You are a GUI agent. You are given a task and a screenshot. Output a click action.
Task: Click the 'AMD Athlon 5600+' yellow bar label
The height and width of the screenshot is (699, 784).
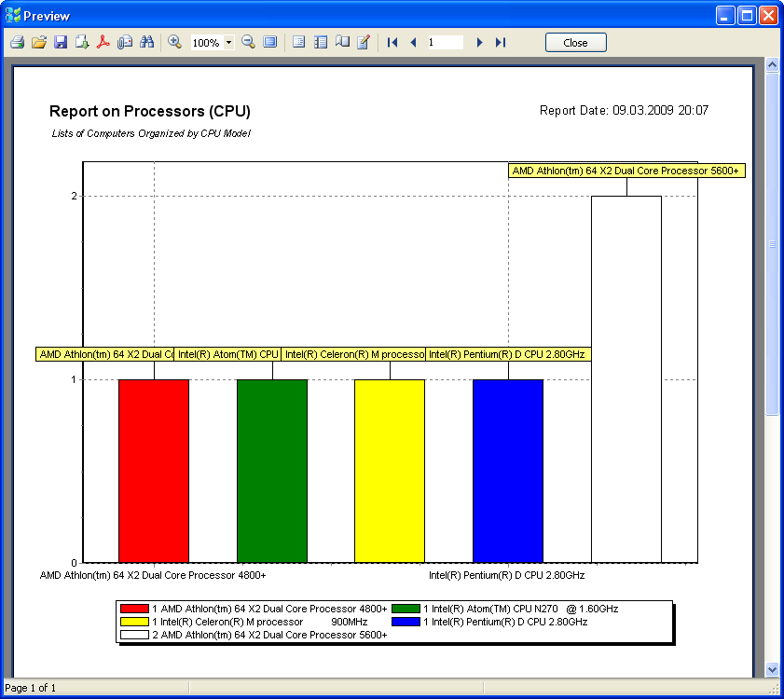(x=626, y=171)
